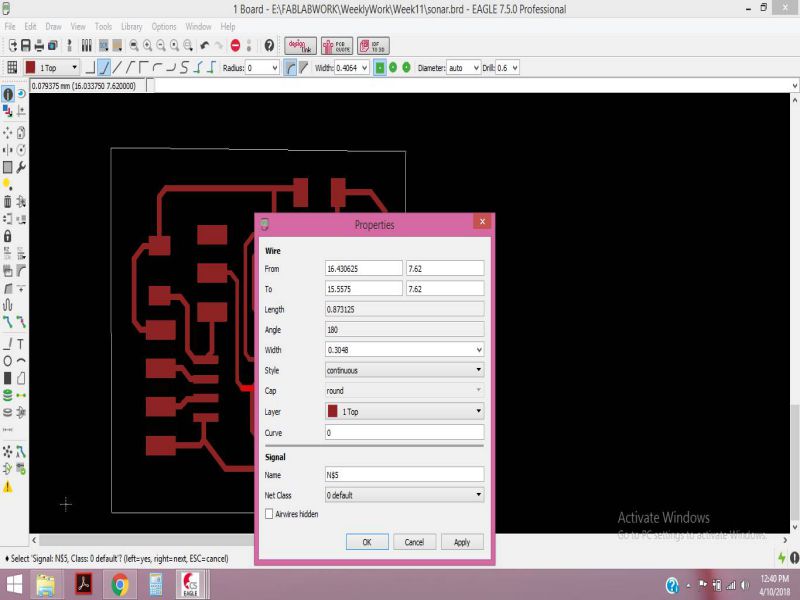The height and width of the screenshot is (600, 800).
Task: Select the Wire draw tool
Action: (x=8, y=344)
